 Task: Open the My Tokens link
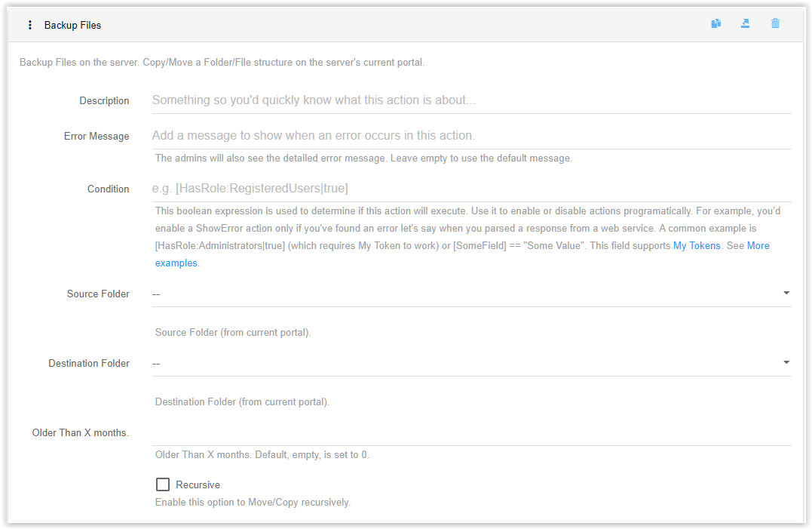pos(697,245)
